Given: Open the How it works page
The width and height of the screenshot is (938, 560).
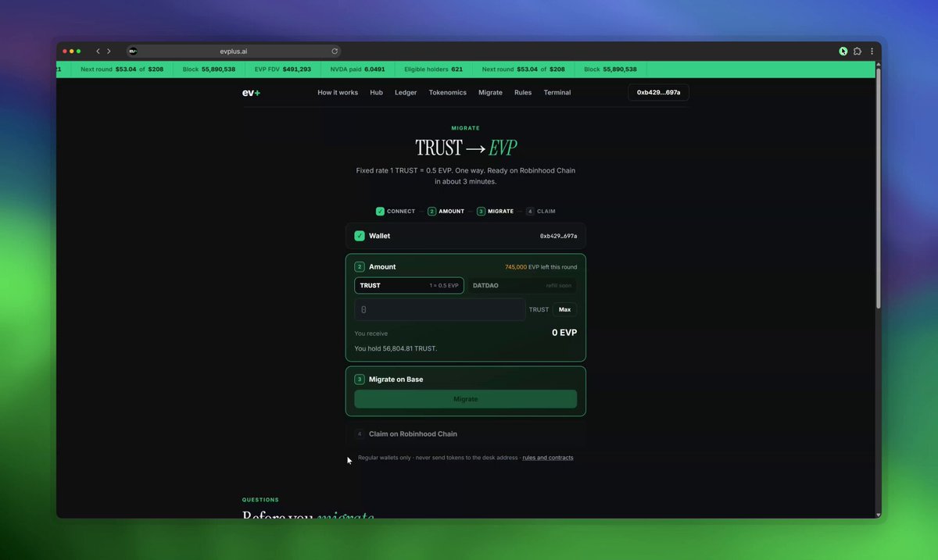Looking at the screenshot, I should tap(338, 93).
